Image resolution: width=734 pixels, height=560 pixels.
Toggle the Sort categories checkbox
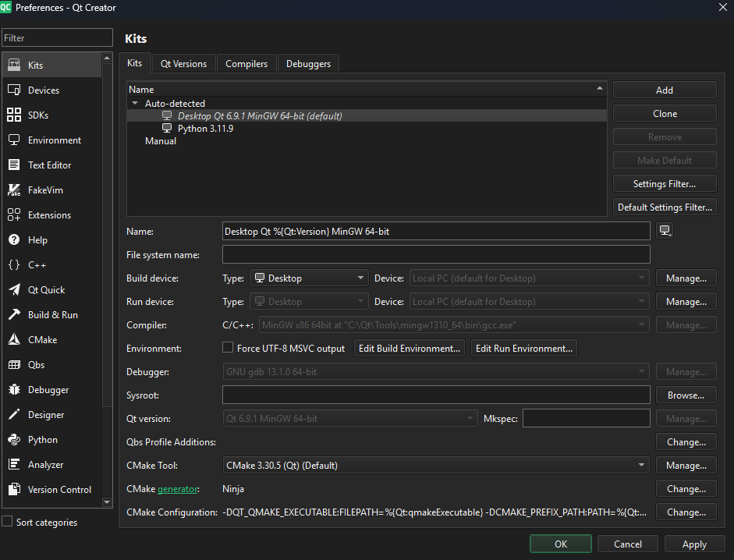point(8,522)
